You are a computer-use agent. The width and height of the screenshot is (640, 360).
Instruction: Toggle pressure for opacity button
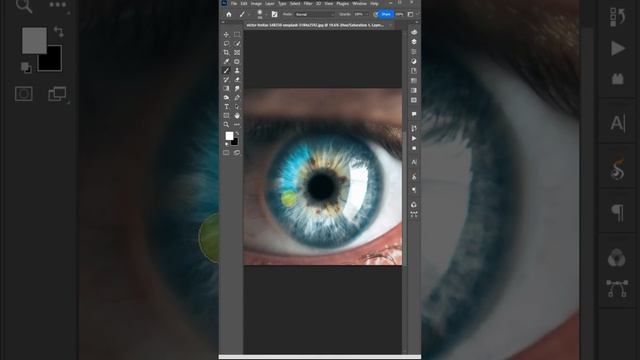(x=376, y=14)
